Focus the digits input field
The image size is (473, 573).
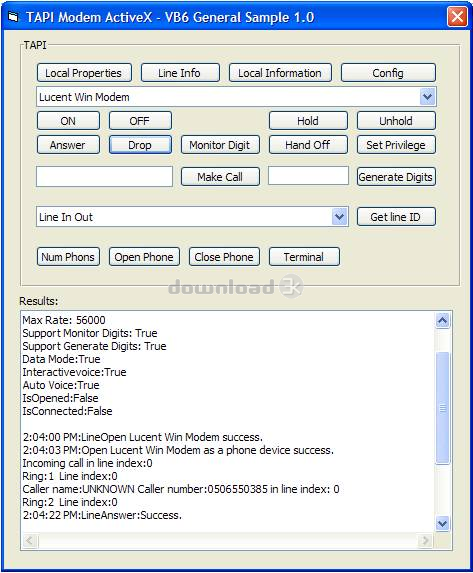[308, 176]
